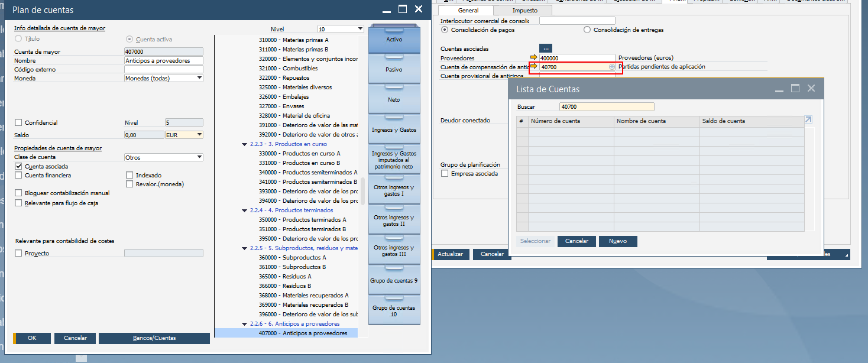The height and width of the screenshot is (363, 868).
Task: Open the Pasivo account drawer
Action: (394, 70)
